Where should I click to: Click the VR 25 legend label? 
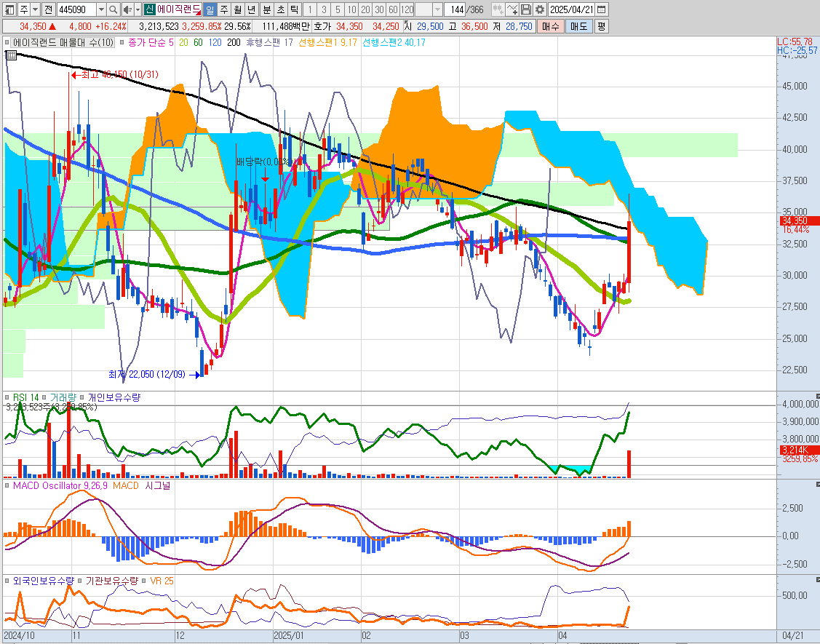pyautogui.click(x=162, y=581)
